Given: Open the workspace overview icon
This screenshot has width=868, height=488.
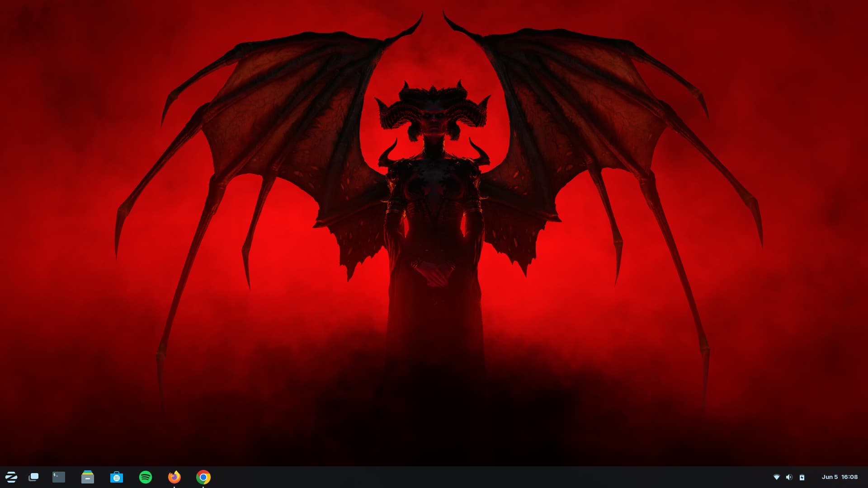Looking at the screenshot, I should [x=33, y=477].
